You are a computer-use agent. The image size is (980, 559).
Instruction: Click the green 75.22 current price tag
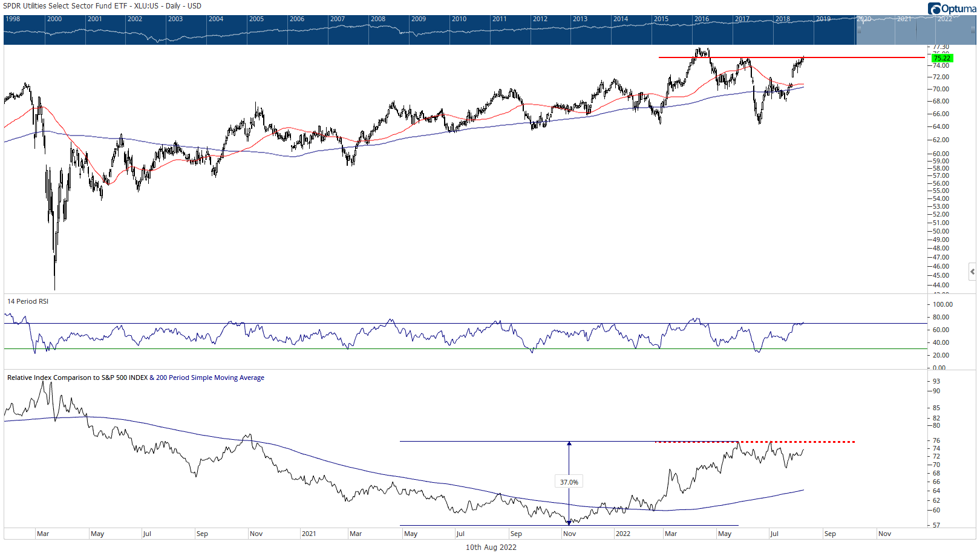coord(942,58)
